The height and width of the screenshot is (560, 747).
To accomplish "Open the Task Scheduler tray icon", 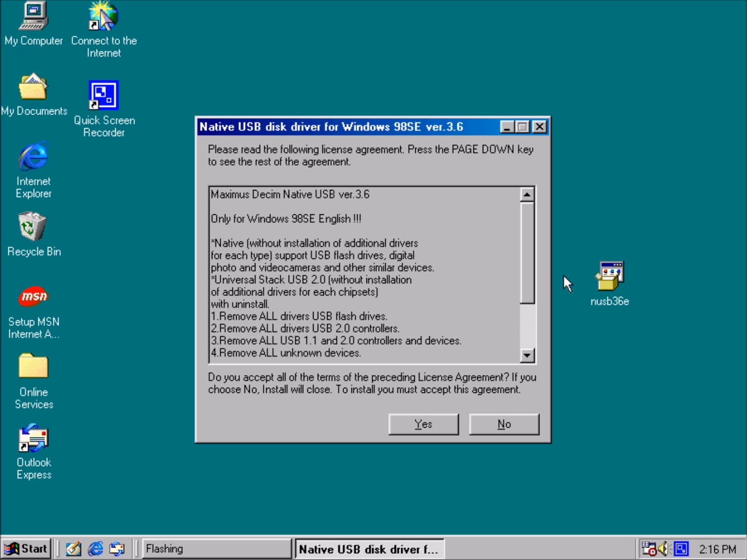I will coord(649,549).
